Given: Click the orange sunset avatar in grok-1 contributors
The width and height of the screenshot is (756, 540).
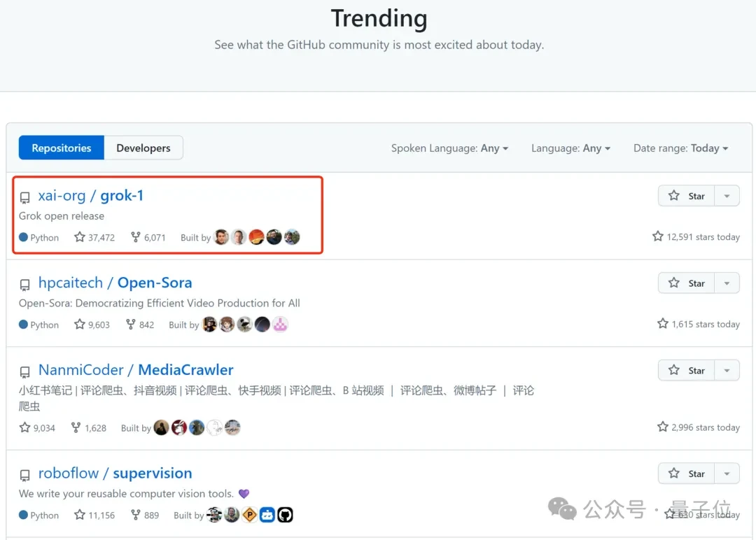Looking at the screenshot, I should (x=256, y=237).
